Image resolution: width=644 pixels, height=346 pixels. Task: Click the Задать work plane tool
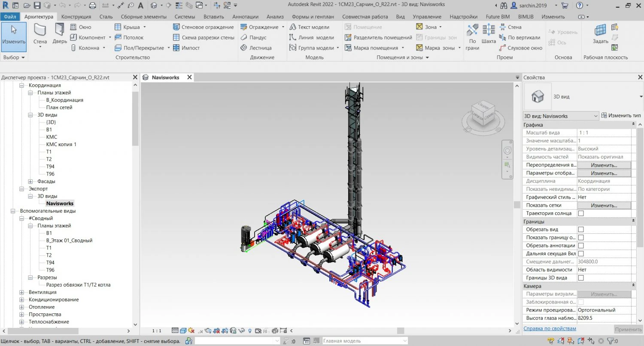click(600, 34)
